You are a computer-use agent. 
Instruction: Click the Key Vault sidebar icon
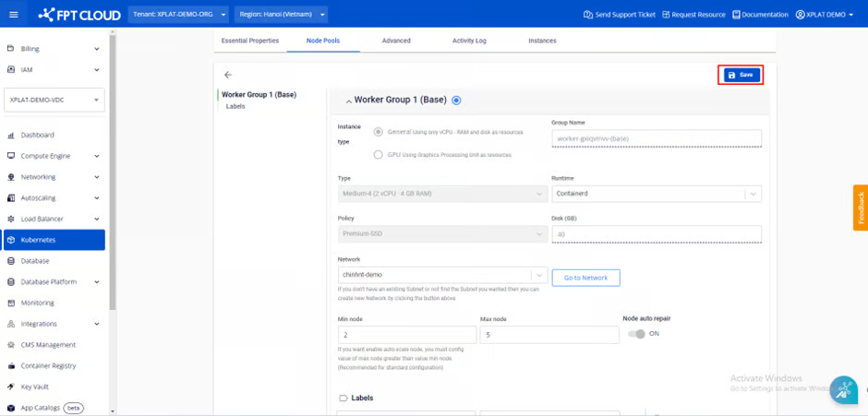coord(11,386)
